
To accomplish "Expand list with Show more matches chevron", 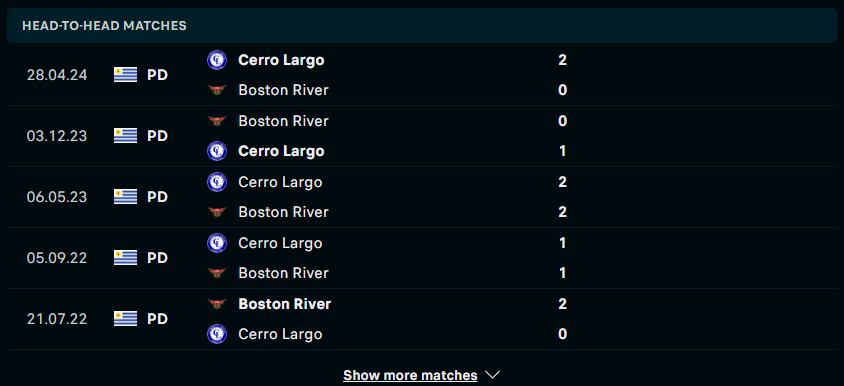I will pos(493,375).
